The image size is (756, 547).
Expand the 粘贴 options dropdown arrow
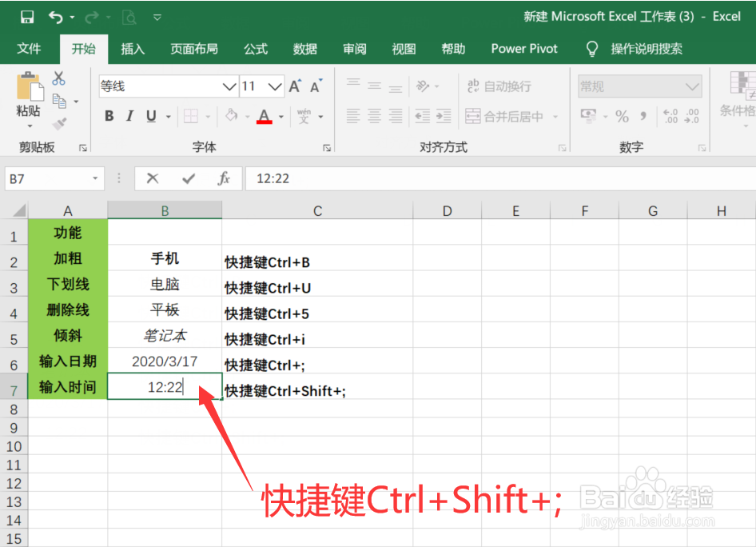[x=30, y=126]
